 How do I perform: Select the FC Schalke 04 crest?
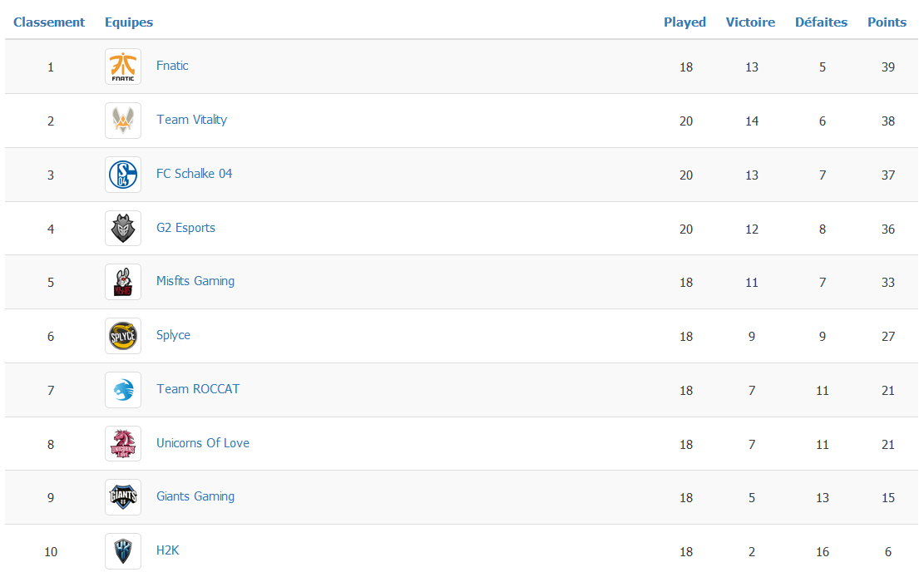coord(123,175)
